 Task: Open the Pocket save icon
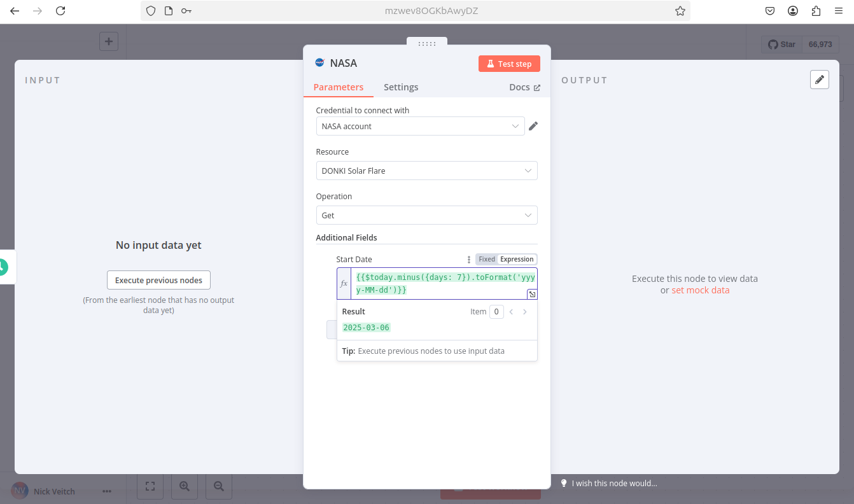[x=770, y=11]
